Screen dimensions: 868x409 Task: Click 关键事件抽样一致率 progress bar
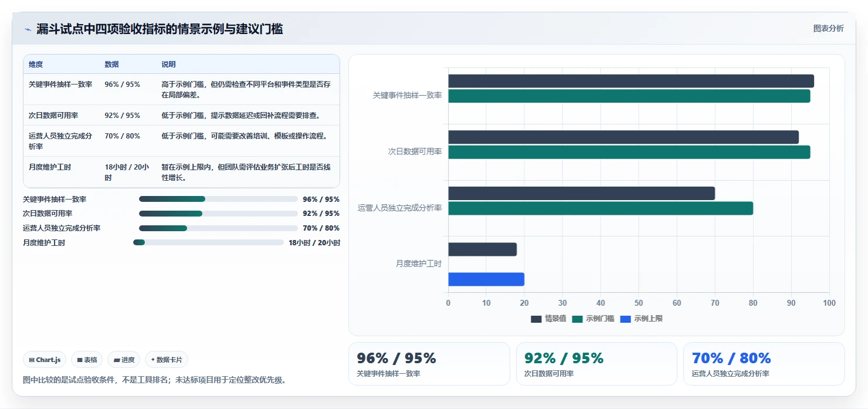pos(218,199)
